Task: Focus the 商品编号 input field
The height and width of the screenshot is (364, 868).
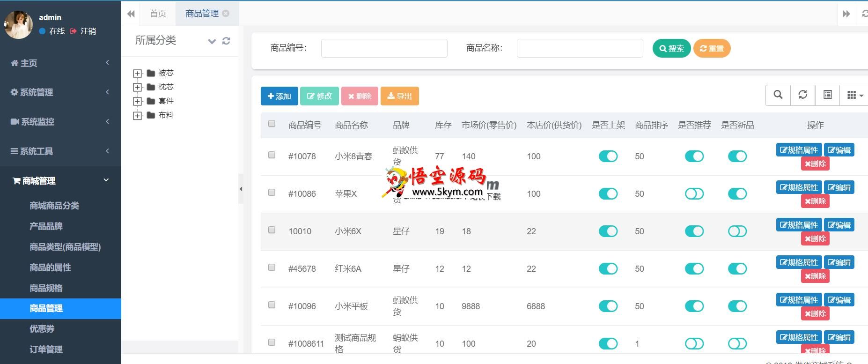Action: pyautogui.click(x=384, y=48)
